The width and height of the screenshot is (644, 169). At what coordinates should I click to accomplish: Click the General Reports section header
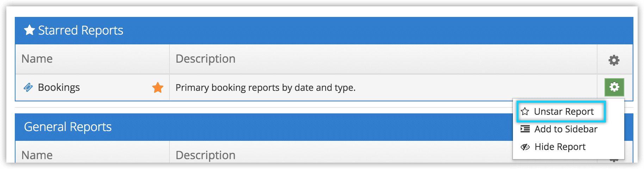click(68, 127)
